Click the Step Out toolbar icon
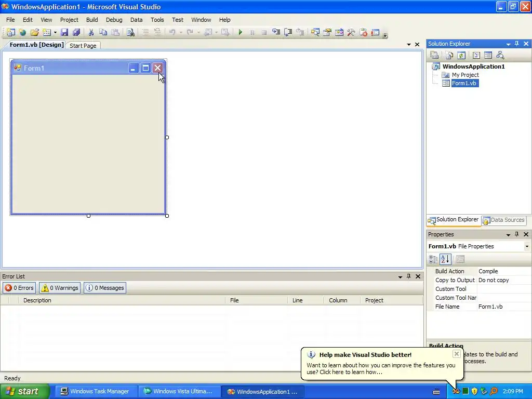 [x=300, y=32]
